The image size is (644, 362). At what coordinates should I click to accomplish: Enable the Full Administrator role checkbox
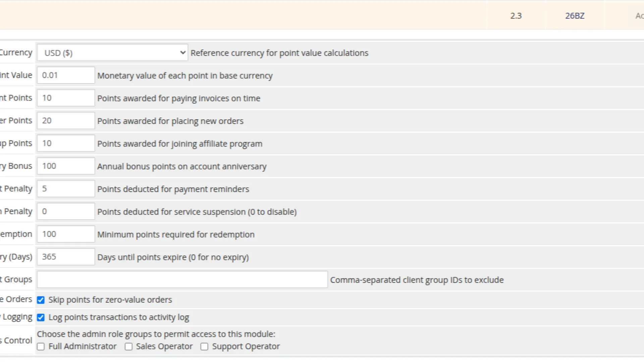41,347
